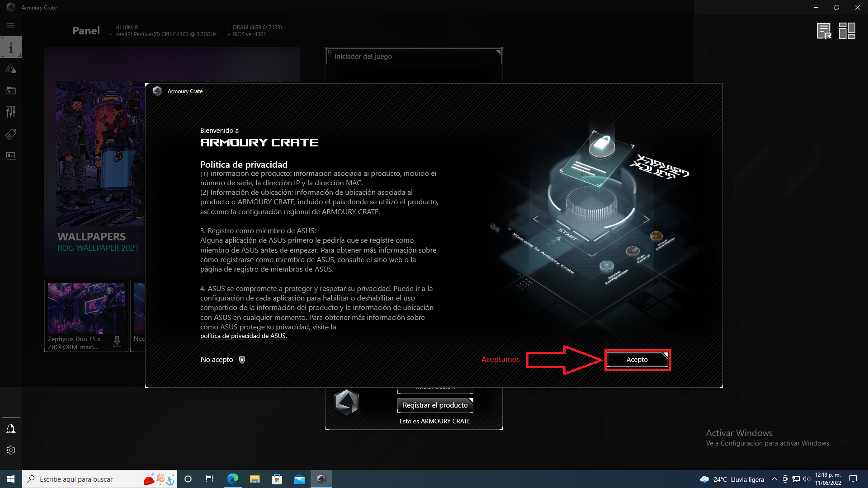Click the top-right grid layout icon

click(x=847, y=31)
